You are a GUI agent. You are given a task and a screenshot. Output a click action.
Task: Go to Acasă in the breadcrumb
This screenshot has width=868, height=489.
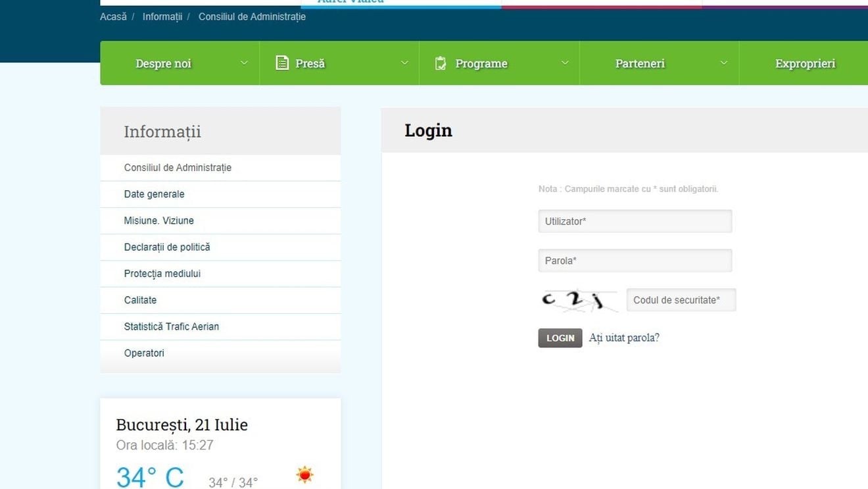pyautogui.click(x=113, y=16)
